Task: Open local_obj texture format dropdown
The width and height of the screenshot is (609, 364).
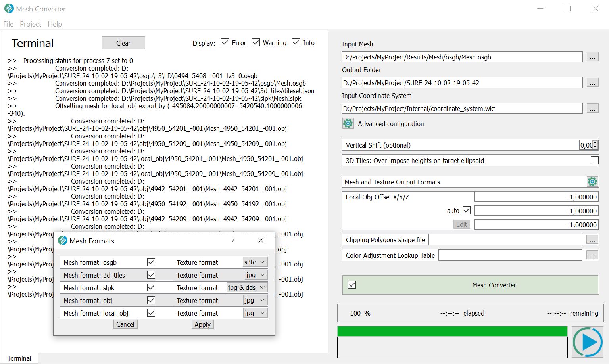Action: pos(255,313)
